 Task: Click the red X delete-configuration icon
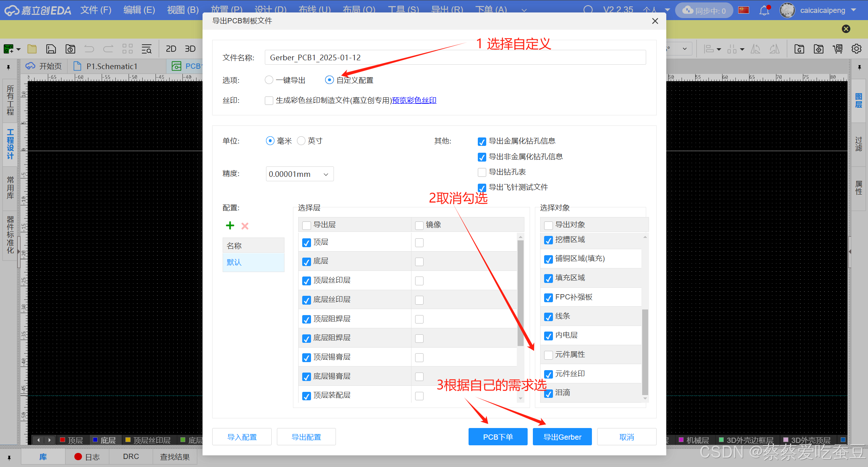point(245,226)
